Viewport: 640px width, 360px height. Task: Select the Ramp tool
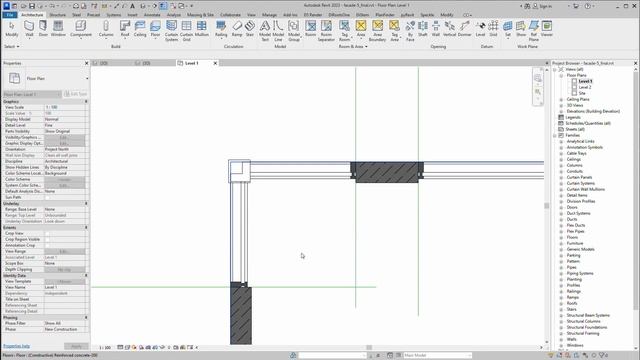click(x=237, y=29)
